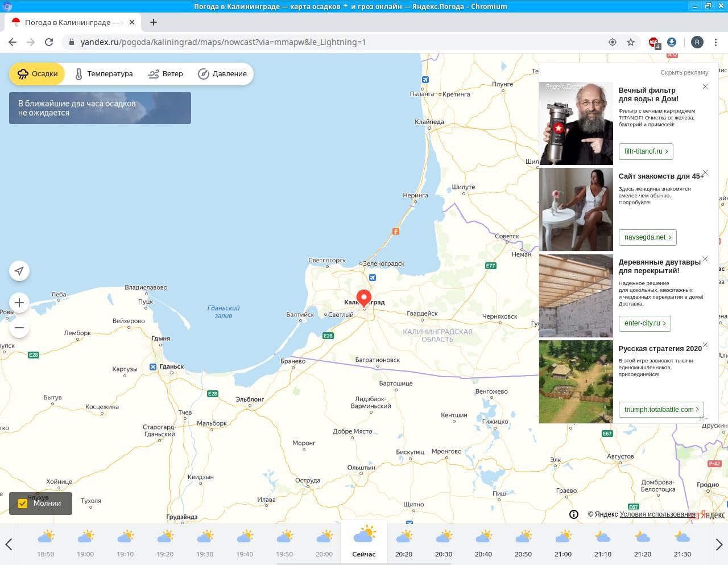Close the Погода в Калининграде tab
This screenshot has width=728, height=565.
coord(132,22)
